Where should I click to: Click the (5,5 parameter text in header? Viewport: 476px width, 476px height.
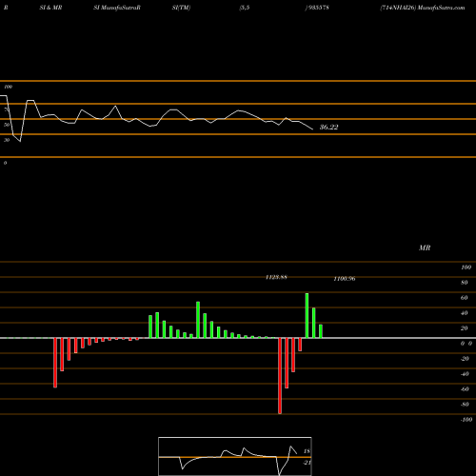pyautogui.click(x=245, y=8)
